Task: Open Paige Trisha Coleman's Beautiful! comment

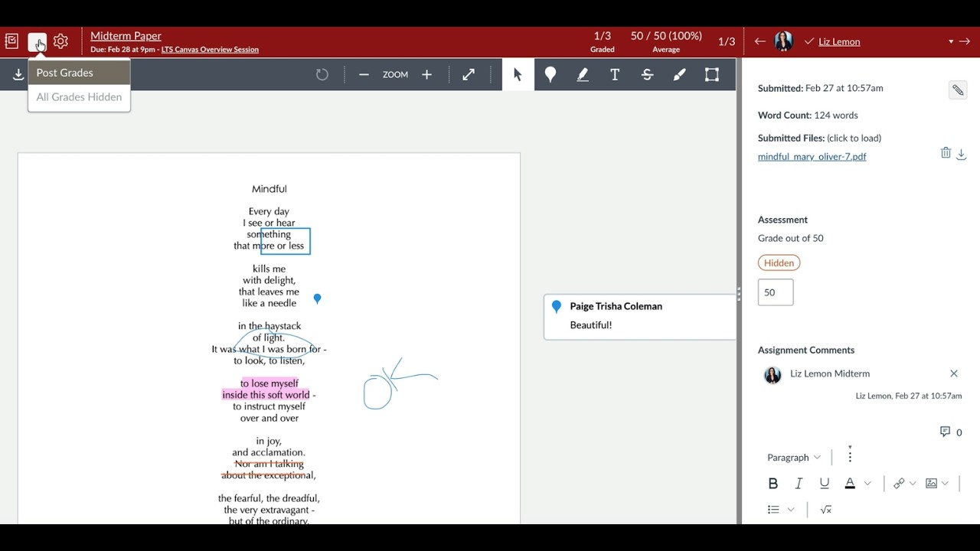Action: click(x=640, y=316)
